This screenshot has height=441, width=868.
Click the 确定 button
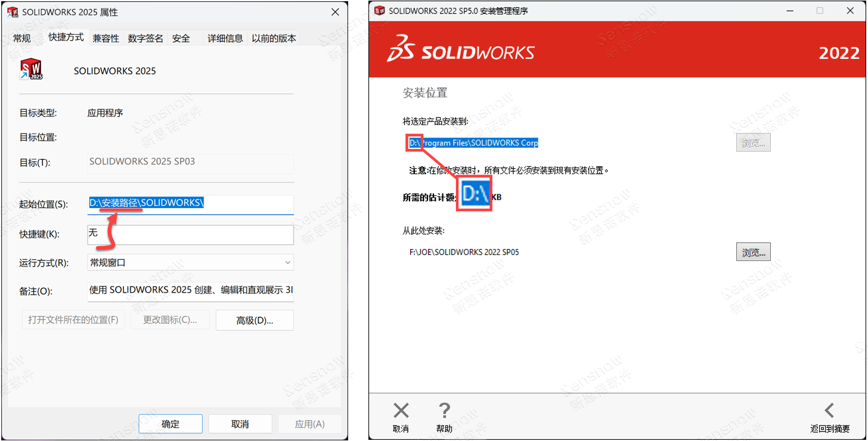click(x=170, y=424)
